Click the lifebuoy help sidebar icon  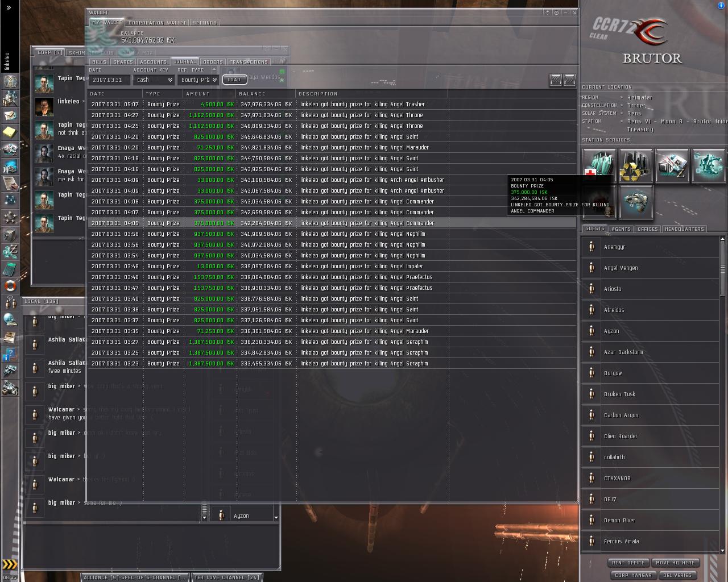tap(10, 285)
